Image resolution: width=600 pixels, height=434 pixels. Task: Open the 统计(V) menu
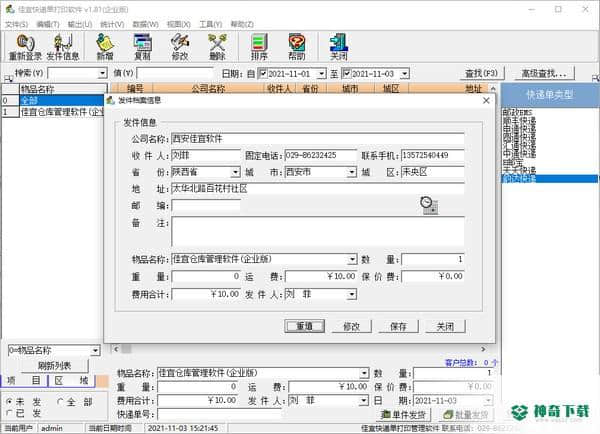click(x=112, y=24)
